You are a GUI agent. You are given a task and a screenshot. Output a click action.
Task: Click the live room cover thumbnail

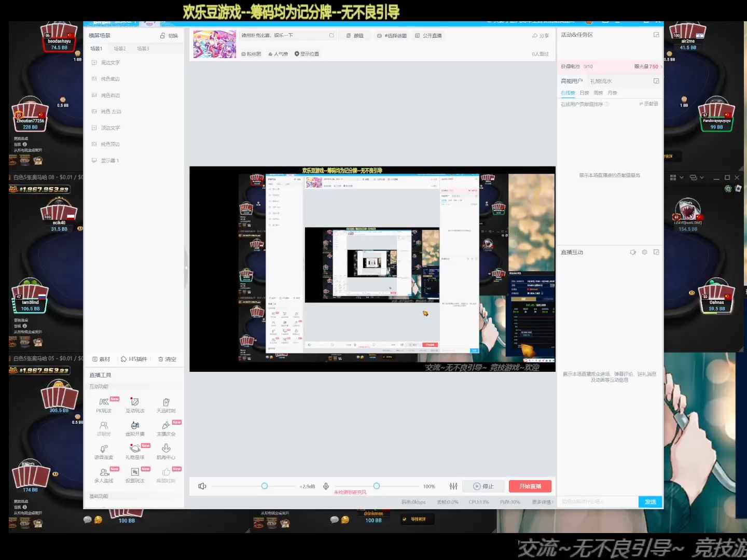215,44
